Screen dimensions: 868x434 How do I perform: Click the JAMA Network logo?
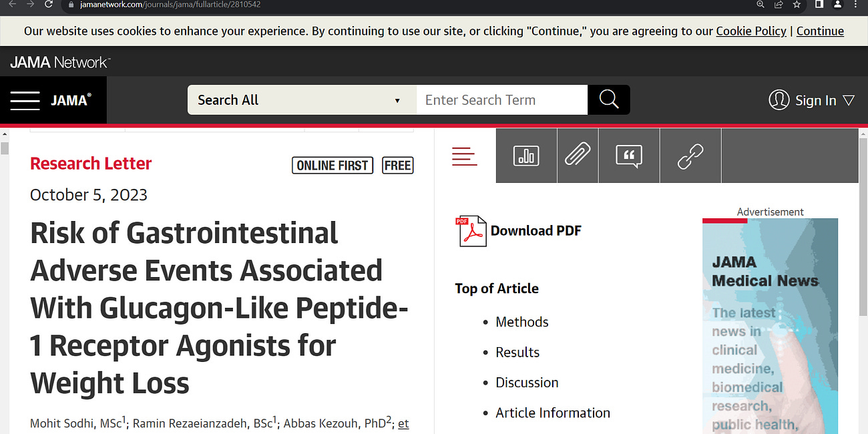tap(60, 62)
